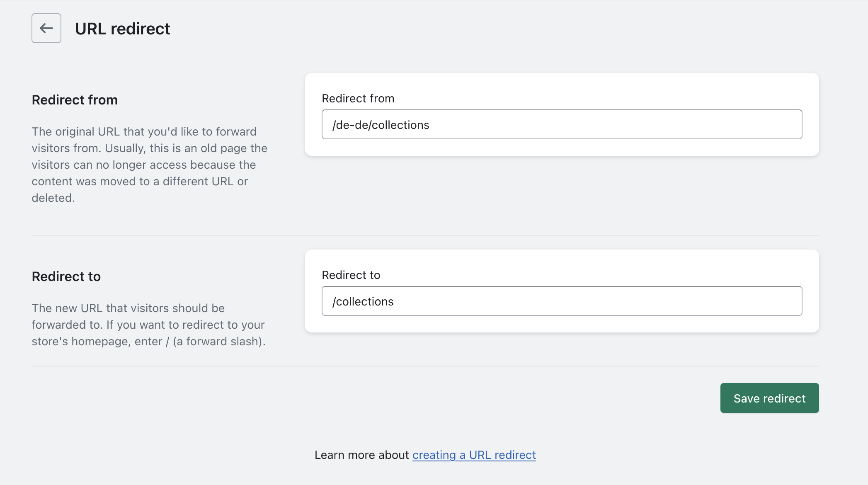This screenshot has height=485, width=868.
Task: Open the creating a URL redirect link
Action: coord(474,455)
